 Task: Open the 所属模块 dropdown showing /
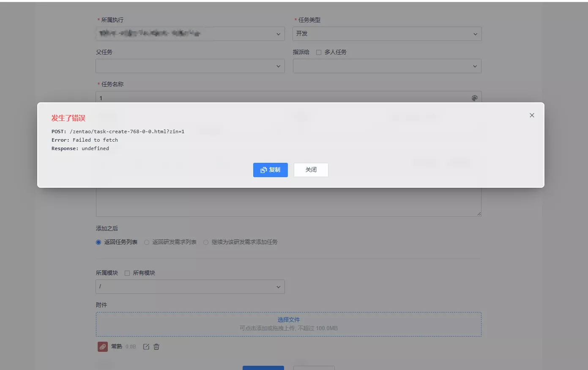click(x=190, y=287)
